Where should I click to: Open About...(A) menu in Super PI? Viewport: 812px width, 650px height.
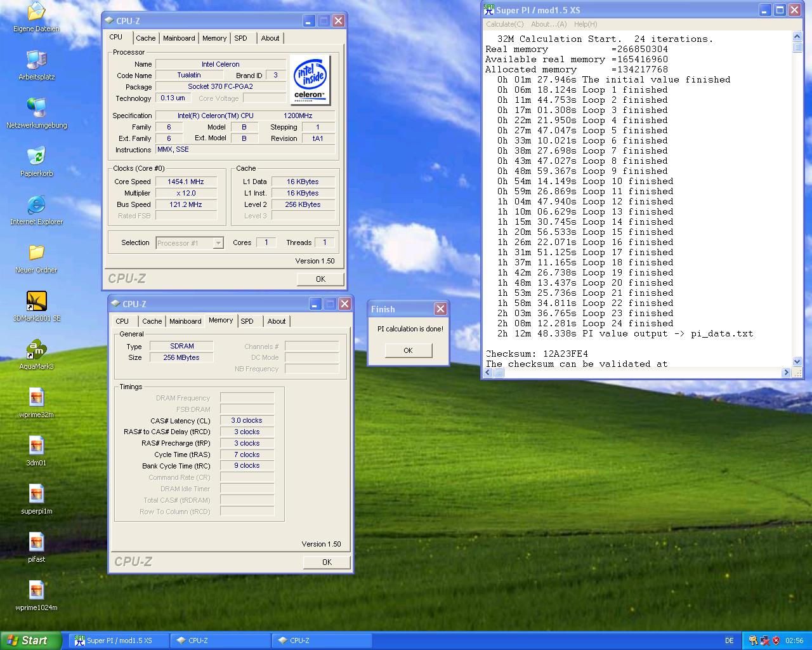pos(549,24)
